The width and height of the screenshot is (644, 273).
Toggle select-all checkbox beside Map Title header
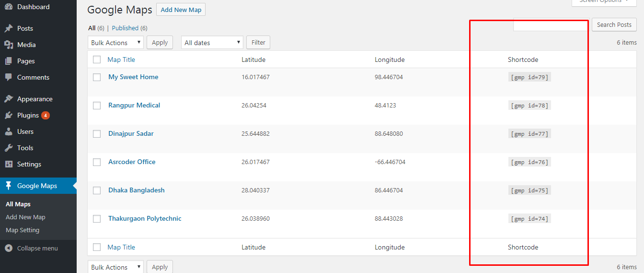[x=97, y=59]
